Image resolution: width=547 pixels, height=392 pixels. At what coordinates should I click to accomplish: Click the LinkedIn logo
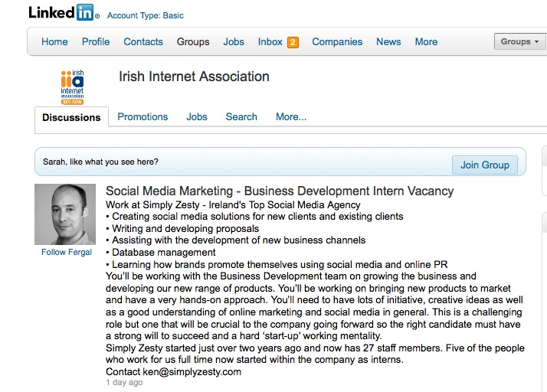coord(62,12)
